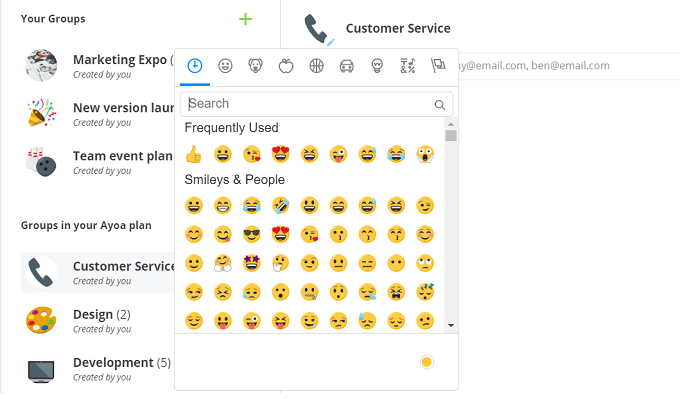The image size is (680, 399).
Task: Open the Travel & Places car category
Action: point(347,66)
